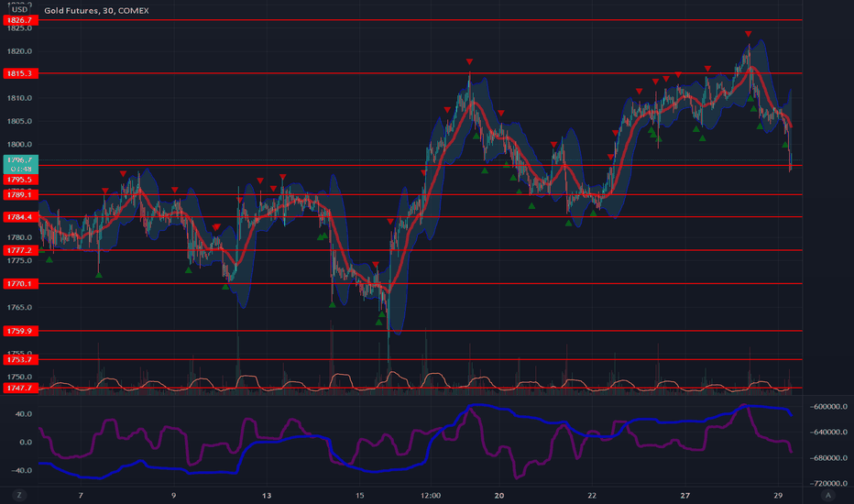
Task: Click the 0.0 oscillator scale value
Action: 26,442
